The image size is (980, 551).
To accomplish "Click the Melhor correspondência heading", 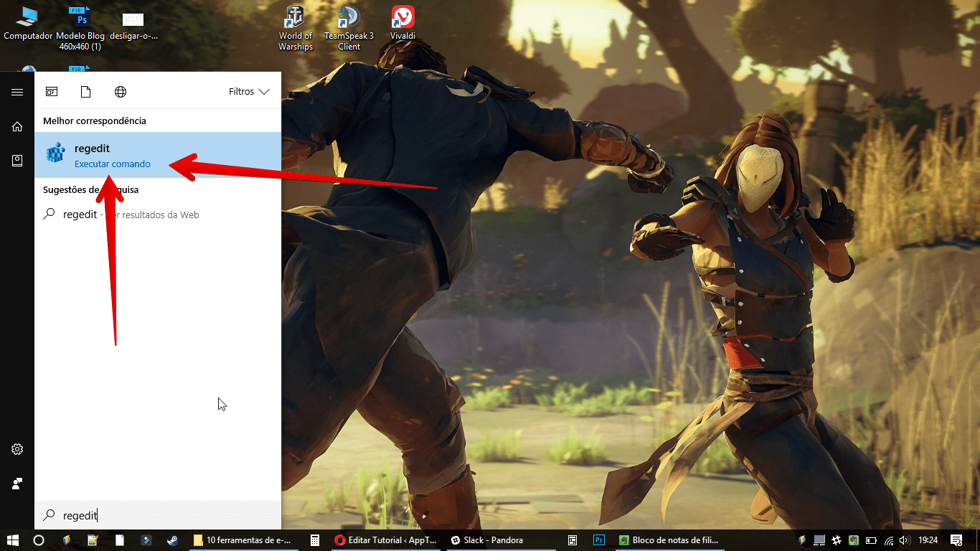I will 94,121.
